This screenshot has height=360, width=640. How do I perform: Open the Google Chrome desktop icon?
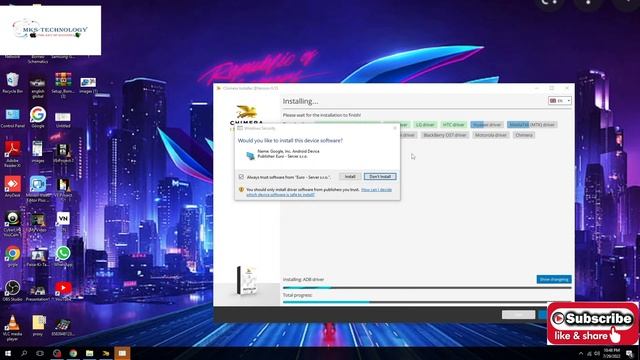(12, 257)
